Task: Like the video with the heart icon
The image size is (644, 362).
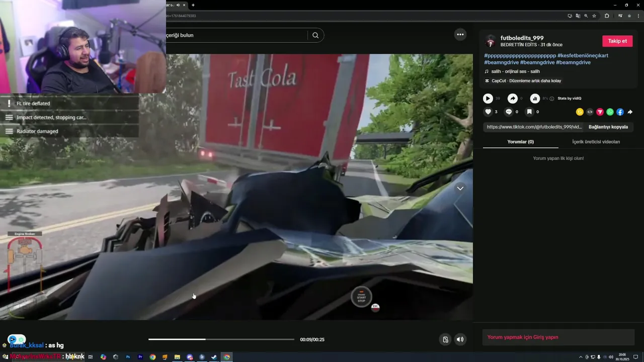Action: click(488, 112)
